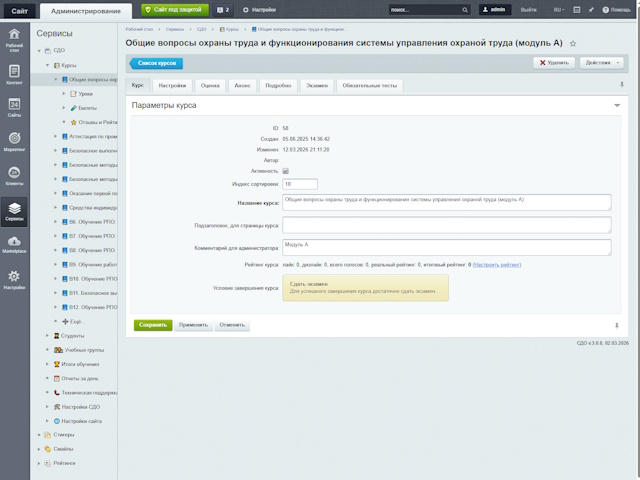Click the pin icon right of the Отменить button
This screenshot has height=480, width=640.
pos(617,325)
